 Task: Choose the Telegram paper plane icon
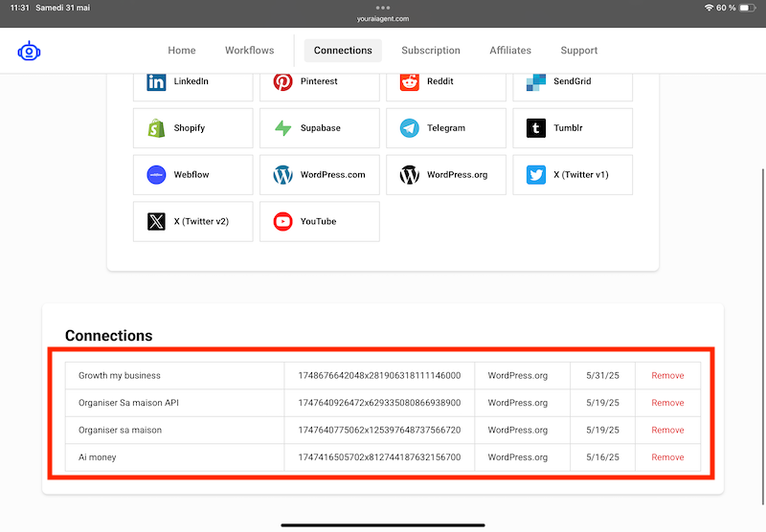pos(410,128)
